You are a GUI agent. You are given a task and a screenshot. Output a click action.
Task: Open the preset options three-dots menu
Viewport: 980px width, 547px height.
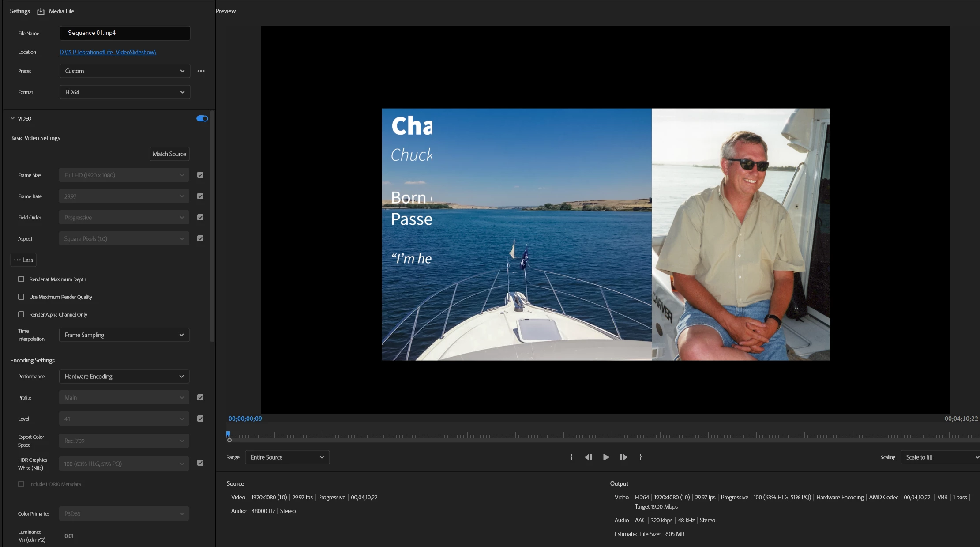click(x=201, y=71)
